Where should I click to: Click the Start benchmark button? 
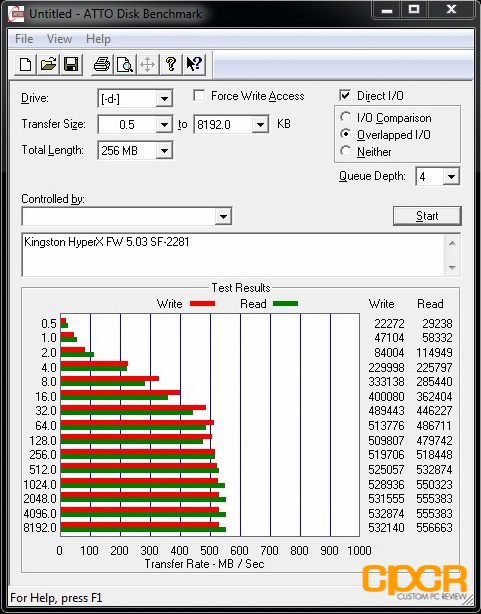pyautogui.click(x=427, y=216)
